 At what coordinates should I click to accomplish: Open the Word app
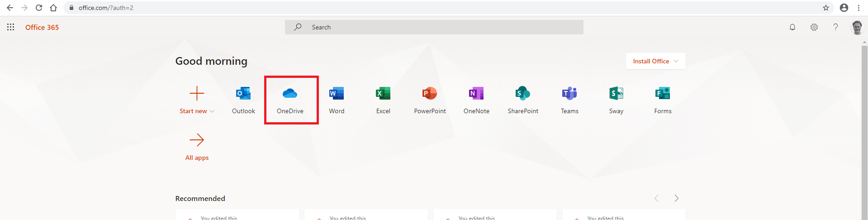click(x=337, y=100)
